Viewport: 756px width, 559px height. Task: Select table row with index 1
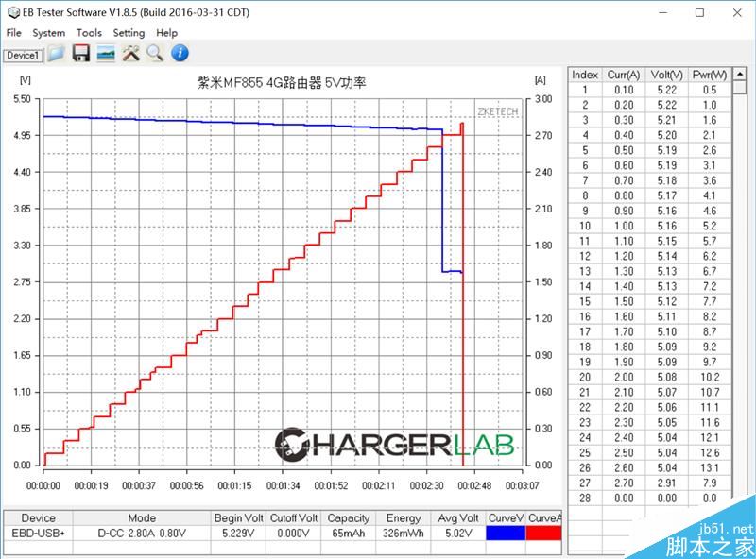pos(650,90)
